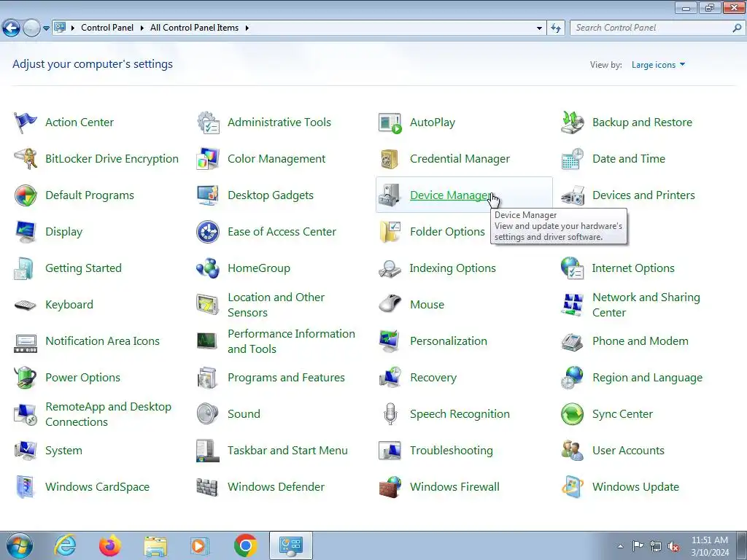This screenshot has height=560, width=747.
Task: Open Programs and Features link
Action: [286, 378]
